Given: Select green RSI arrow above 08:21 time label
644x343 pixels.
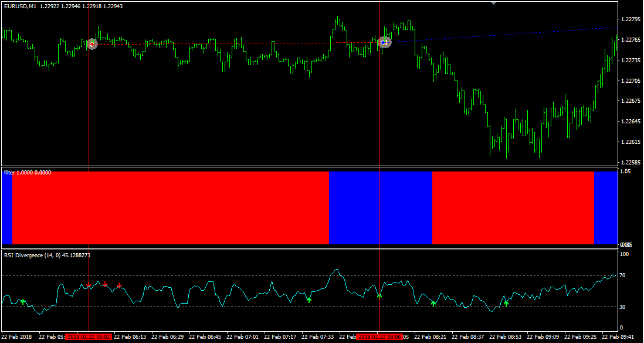Looking at the screenshot, I should 433,303.
